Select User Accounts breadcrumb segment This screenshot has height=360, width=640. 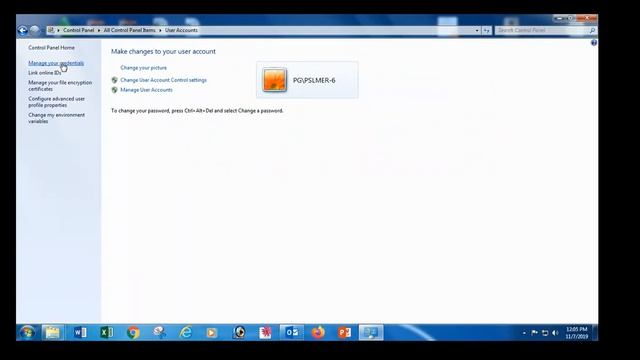pyautogui.click(x=181, y=30)
